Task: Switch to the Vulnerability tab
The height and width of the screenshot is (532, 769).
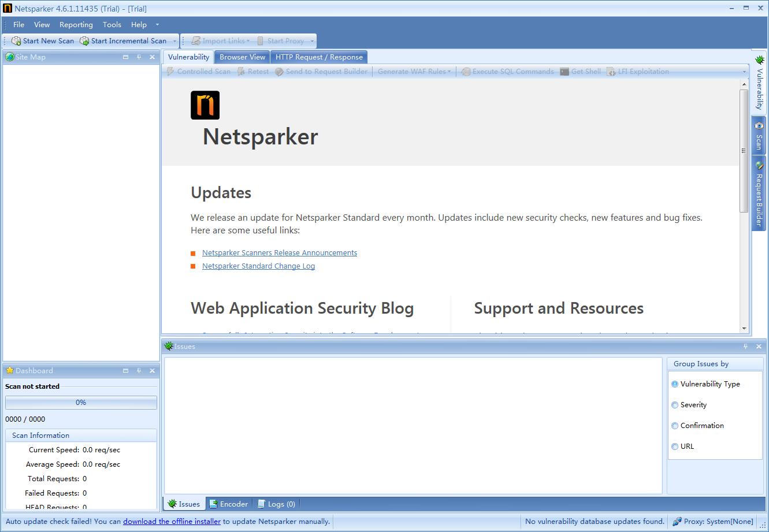Action: [x=188, y=57]
